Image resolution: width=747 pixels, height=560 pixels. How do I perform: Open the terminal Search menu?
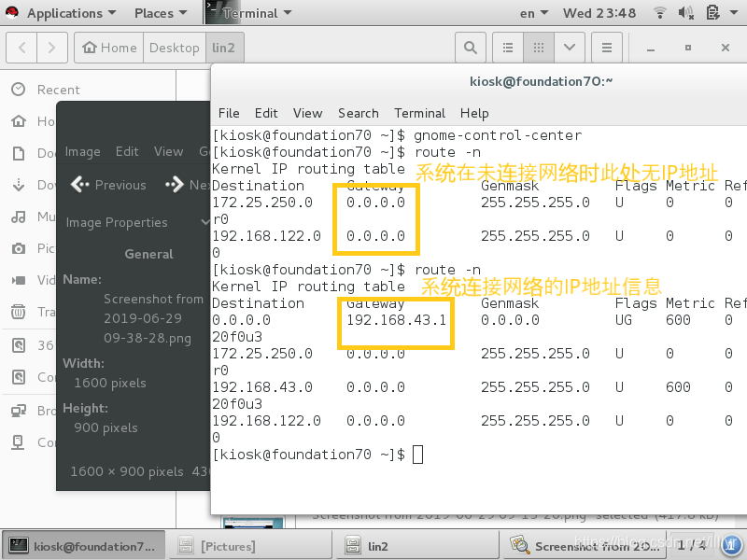pos(359,113)
